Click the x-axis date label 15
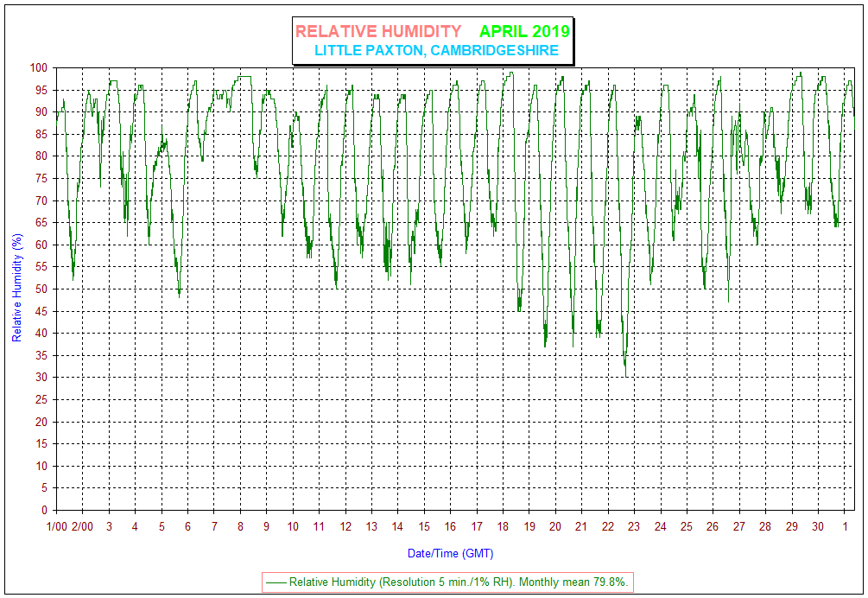Viewport: 868px width, 598px height. point(424,526)
